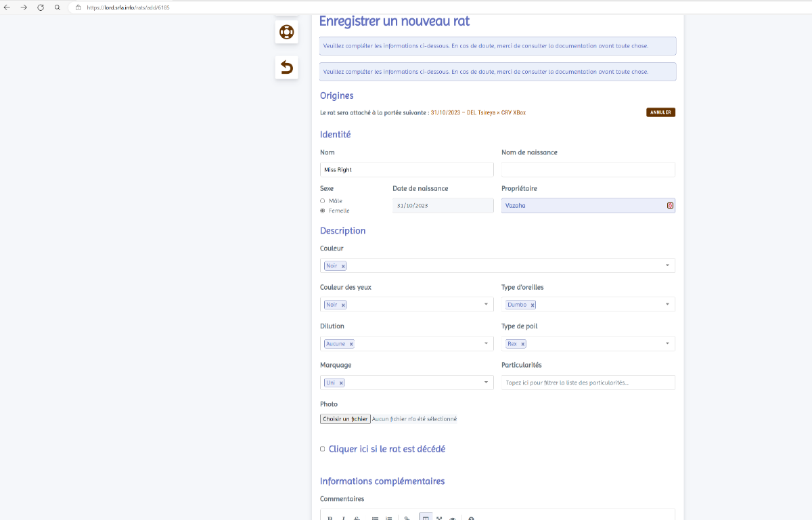Check the rat est décédé checkbox
Viewport: 812px width, 520px height.
point(323,449)
